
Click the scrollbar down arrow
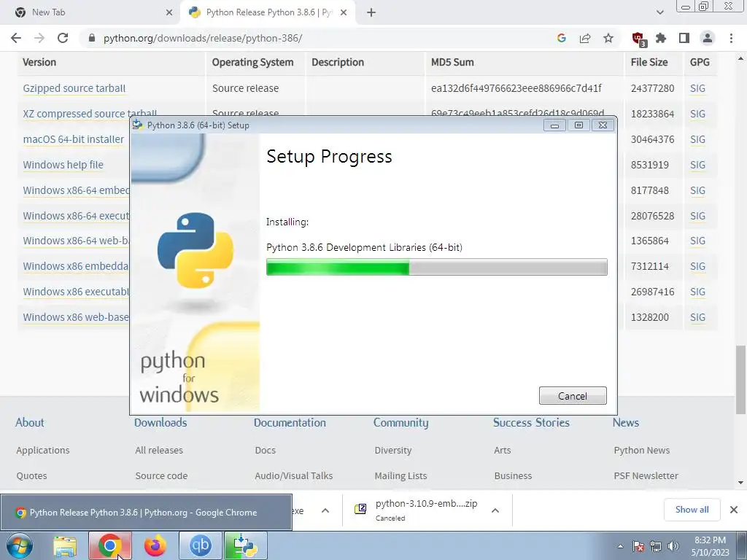point(741,483)
